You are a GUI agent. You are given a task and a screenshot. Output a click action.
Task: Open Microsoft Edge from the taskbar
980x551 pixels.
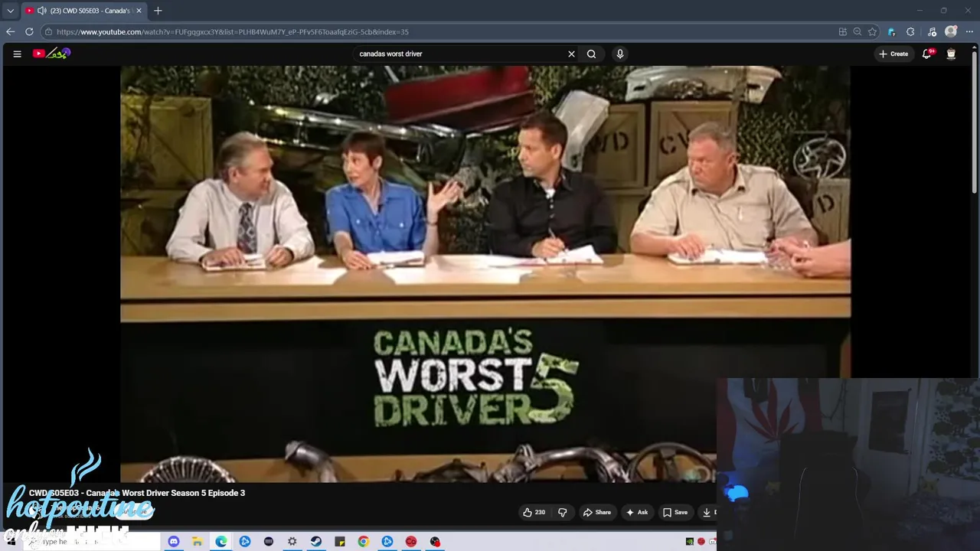click(220, 542)
